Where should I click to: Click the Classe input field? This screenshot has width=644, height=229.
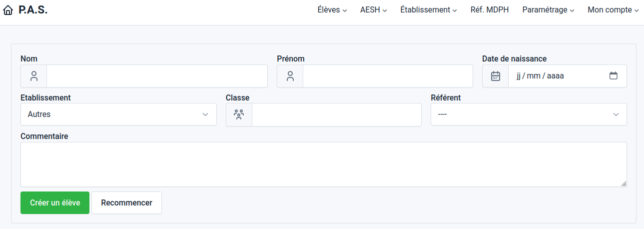(x=337, y=114)
